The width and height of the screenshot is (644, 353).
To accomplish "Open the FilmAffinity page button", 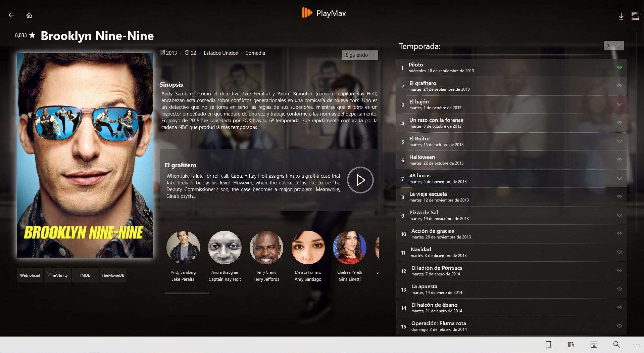I will tap(58, 275).
